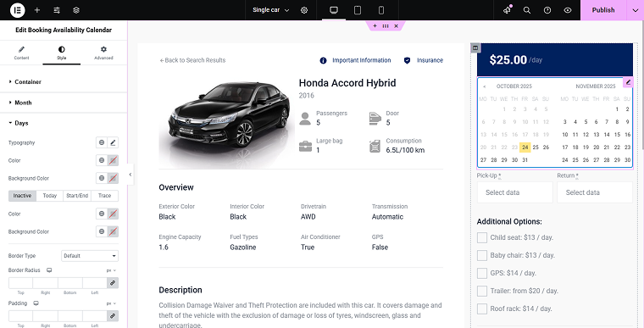The height and width of the screenshot is (328, 644).
Task: Open global color for Days Color
Action: 102,160
